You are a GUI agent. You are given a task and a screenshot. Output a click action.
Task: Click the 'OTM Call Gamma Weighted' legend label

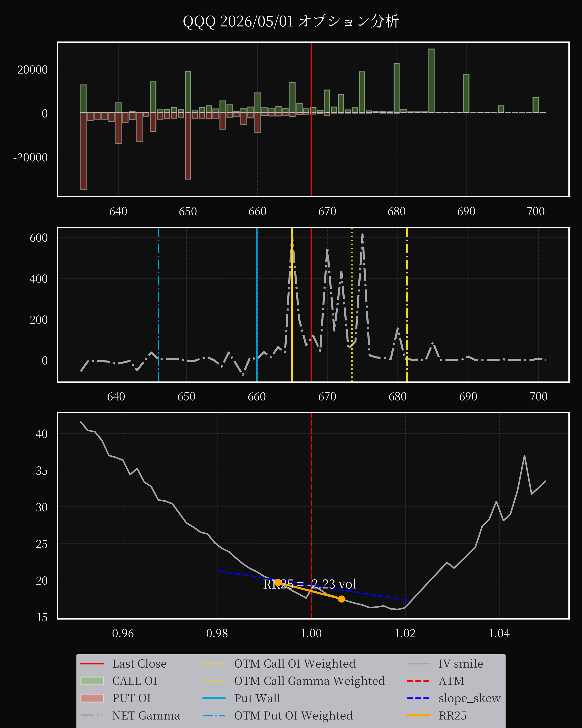click(x=309, y=681)
